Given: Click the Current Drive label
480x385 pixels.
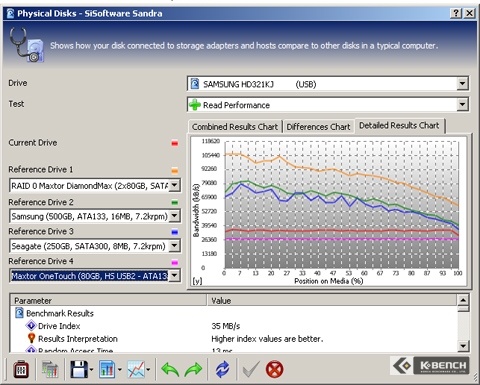Looking at the screenshot, I should pyautogui.click(x=33, y=143).
